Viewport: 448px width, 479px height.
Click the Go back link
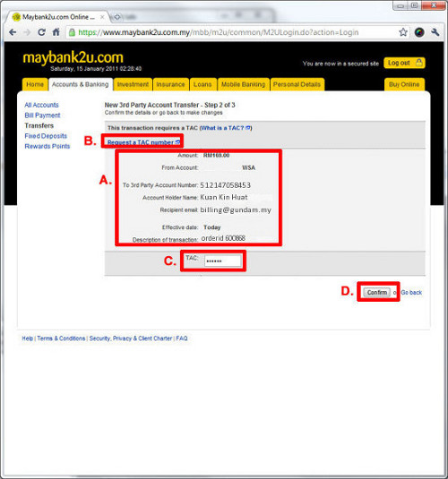pyautogui.click(x=411, y=293)
